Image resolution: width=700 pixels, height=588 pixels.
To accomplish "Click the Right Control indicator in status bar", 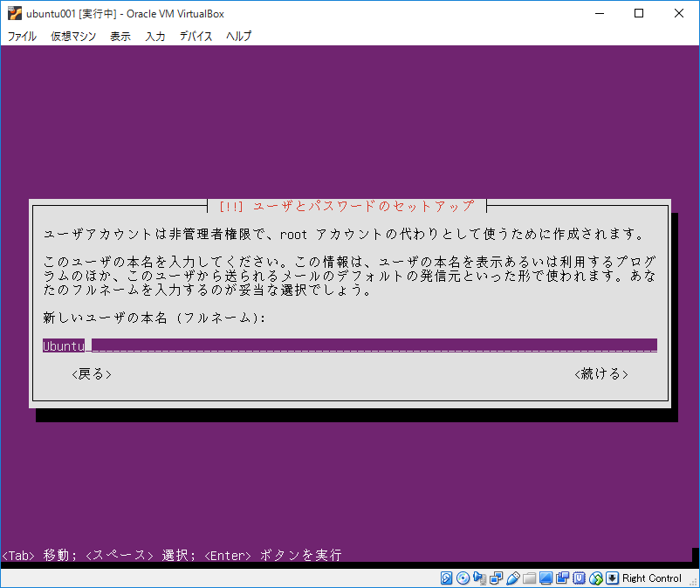I will [x=649, y=578].
